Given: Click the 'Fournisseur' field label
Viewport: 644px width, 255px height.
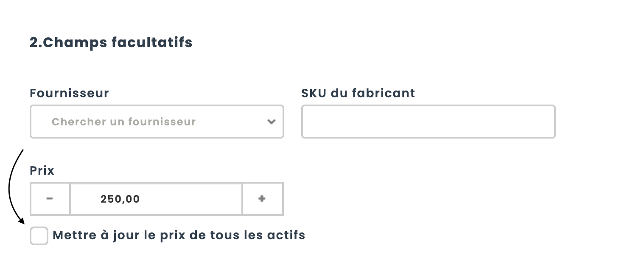Looking at the screenshot, I should (69, 93).
